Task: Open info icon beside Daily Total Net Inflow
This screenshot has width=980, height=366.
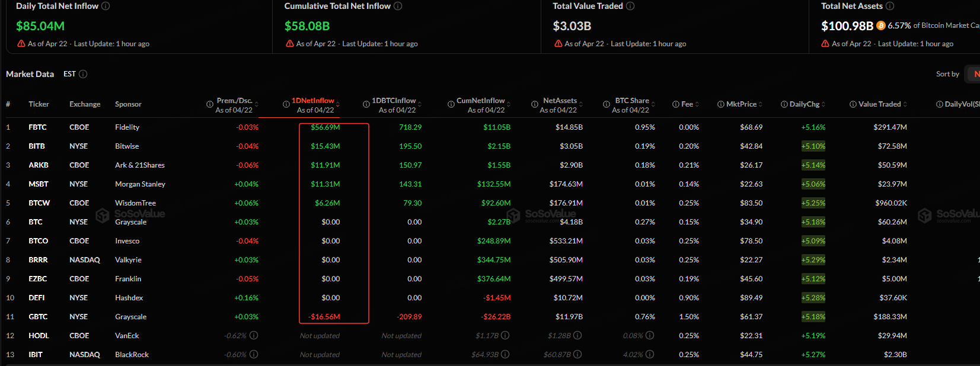Action: click(106, 6)
